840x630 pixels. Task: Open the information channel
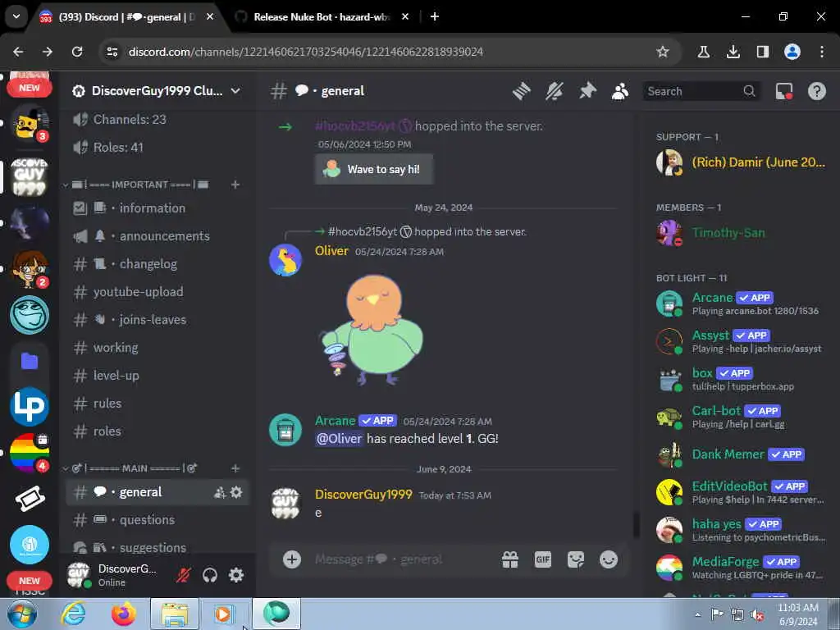pos(157,208)
